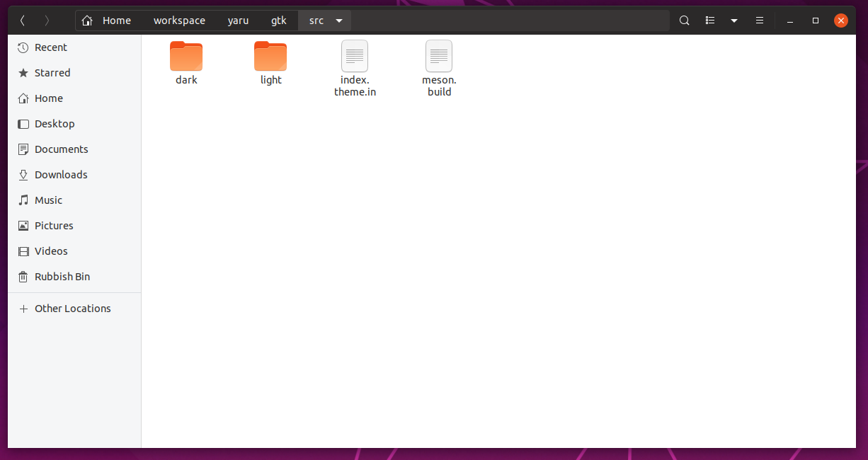868x460 pixels.
Task: Click the Home sidebar house icon
Action: (23, 98)
